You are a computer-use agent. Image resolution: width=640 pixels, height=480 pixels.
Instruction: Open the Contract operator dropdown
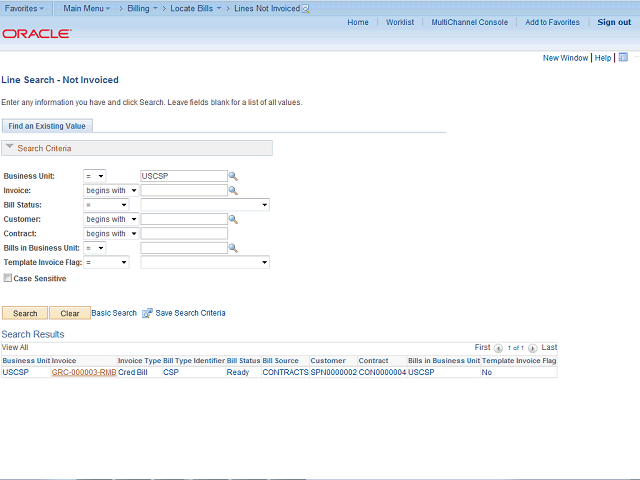tap(111, 233)
